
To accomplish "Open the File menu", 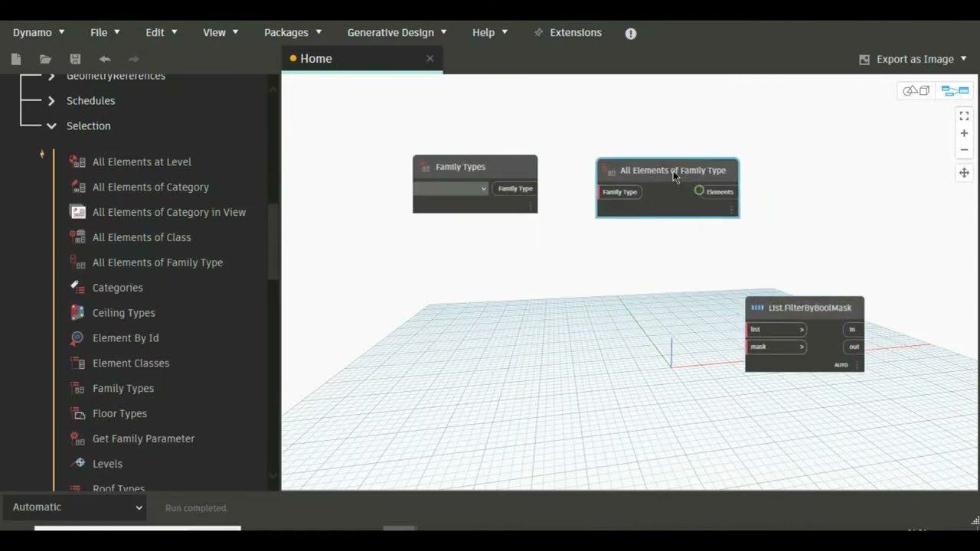I will point(105,32).
